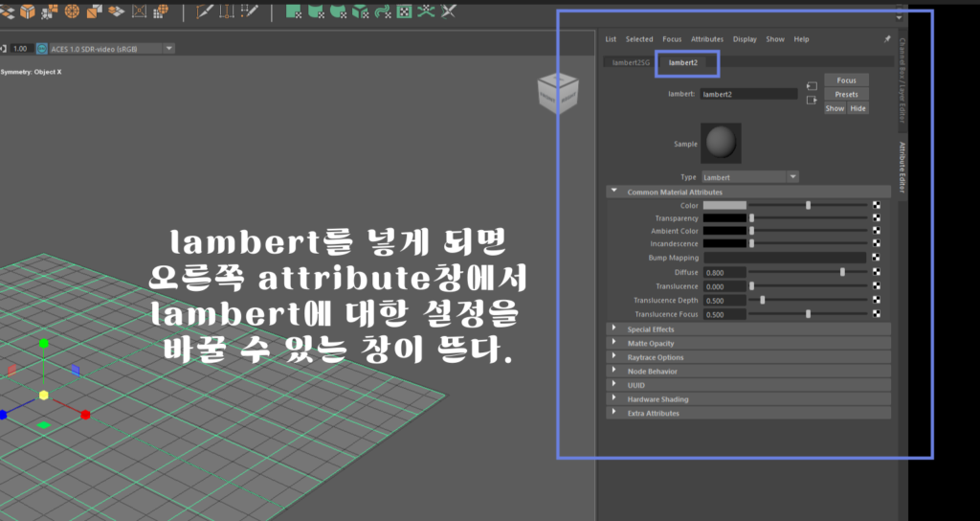Click the grid-and-orange-sphere shelf icon

pos(161,11)
